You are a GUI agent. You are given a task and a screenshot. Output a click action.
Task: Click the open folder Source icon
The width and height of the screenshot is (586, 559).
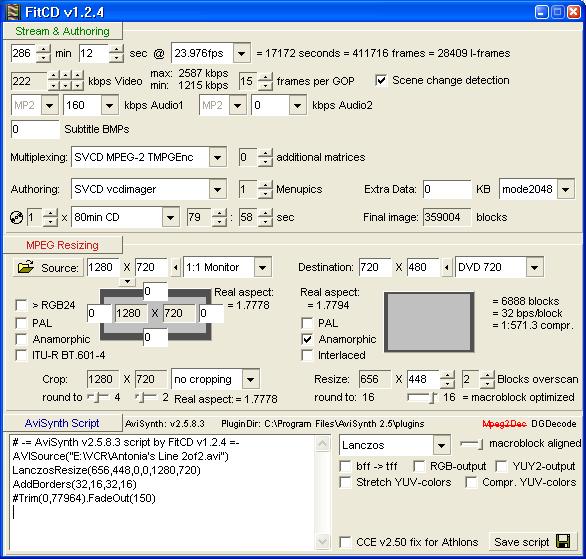coord(26,267)
